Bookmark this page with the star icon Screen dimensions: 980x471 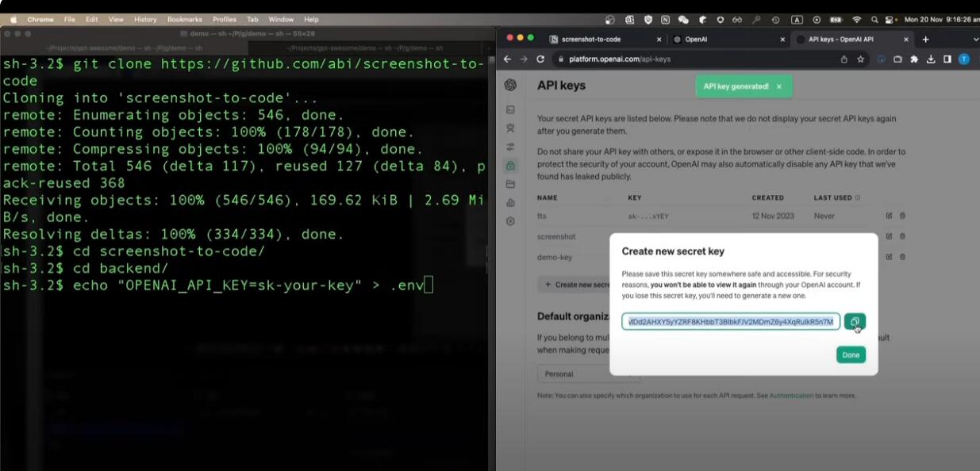point(860,59)
